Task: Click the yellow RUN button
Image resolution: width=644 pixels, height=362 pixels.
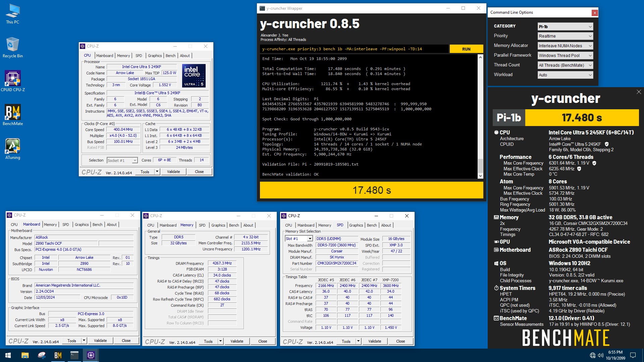Action: click(466, 49)
